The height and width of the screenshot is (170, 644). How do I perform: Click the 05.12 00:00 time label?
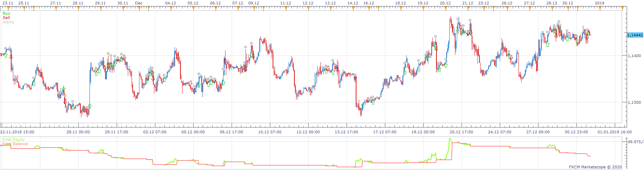click(193, 132)
